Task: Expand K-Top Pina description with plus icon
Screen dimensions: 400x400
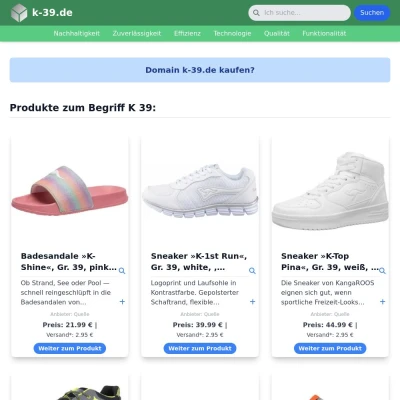Action: pos(382,302)
